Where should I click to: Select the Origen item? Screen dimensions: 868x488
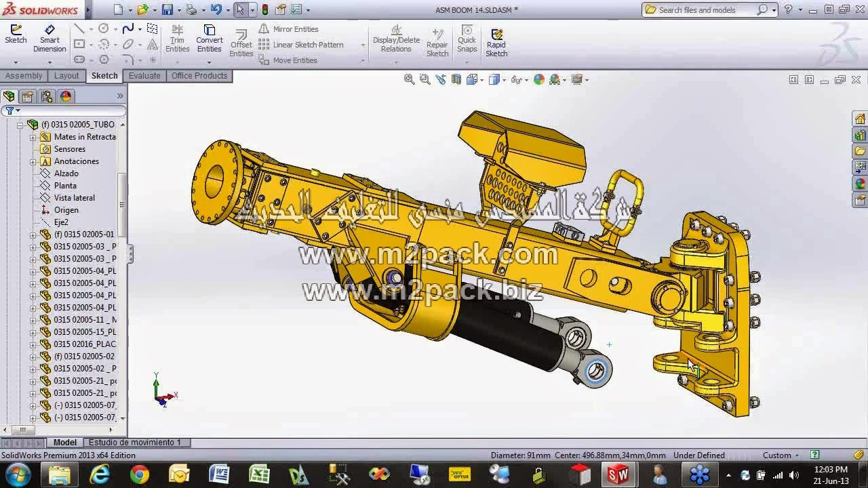(x=66, y=210)
